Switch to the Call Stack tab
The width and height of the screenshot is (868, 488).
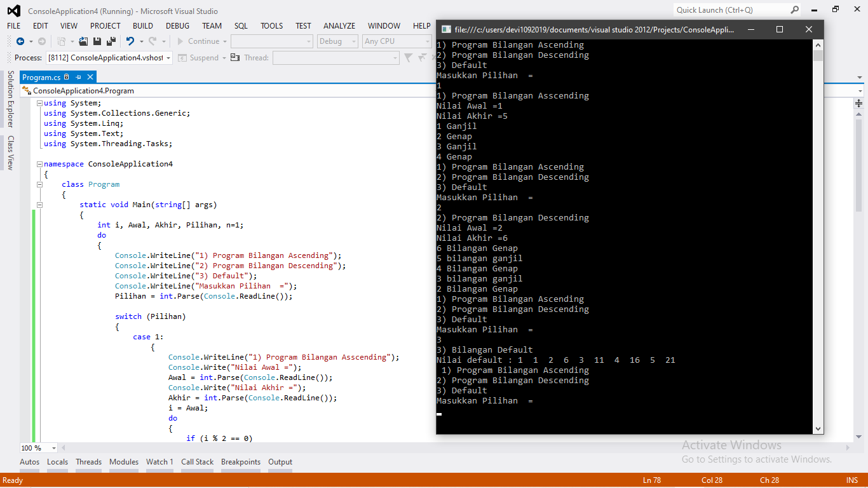(198, 462)
